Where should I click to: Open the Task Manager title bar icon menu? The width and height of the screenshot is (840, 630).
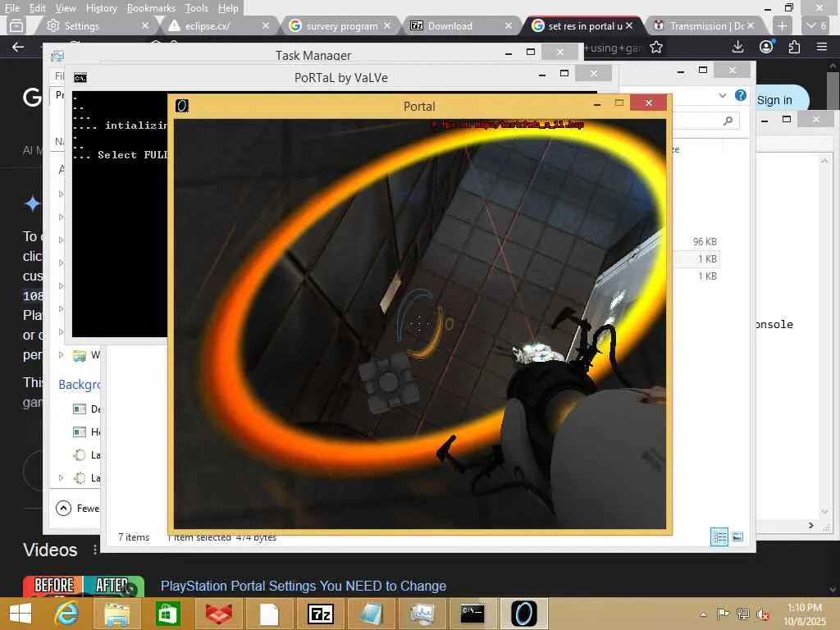click(x=57, y=55)
